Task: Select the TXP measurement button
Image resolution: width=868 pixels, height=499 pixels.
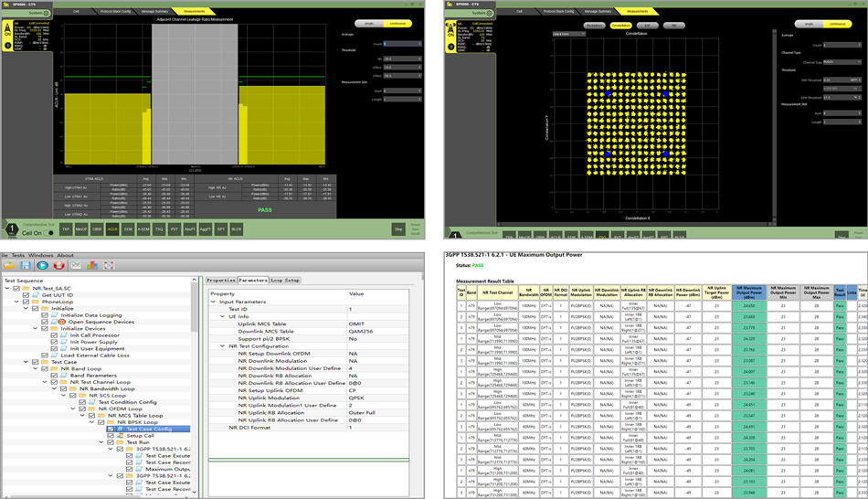Action: click(66, 229)
